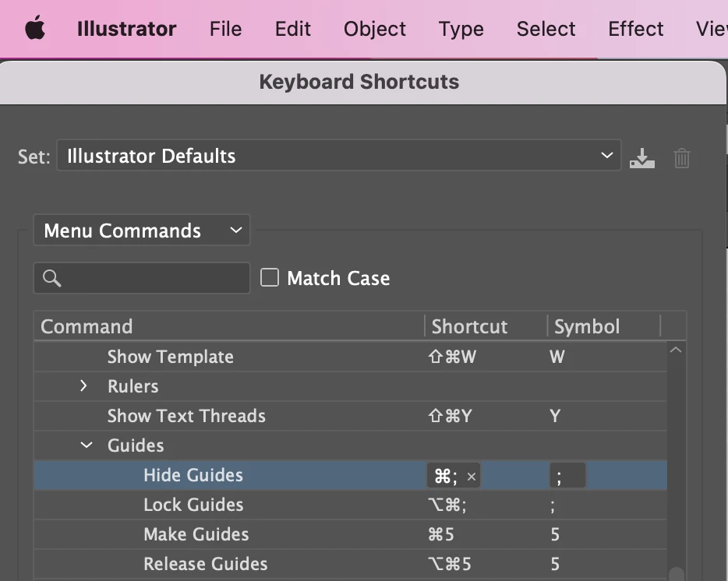
Task: Click the shortcut search field
Action: tap(142, 278)
